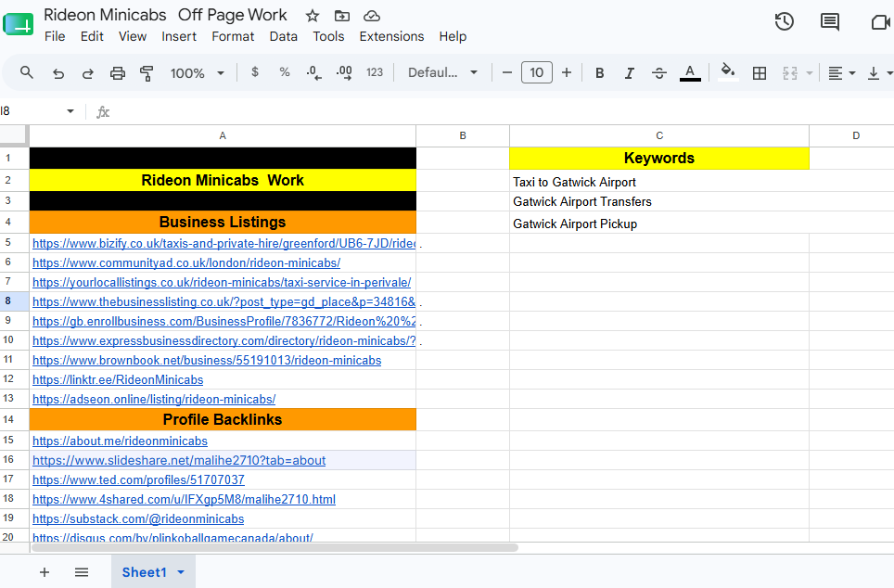This screenshot has height=588, width=894.
Task: Open the Google Sheets home icon
Action: coord(18,25)
